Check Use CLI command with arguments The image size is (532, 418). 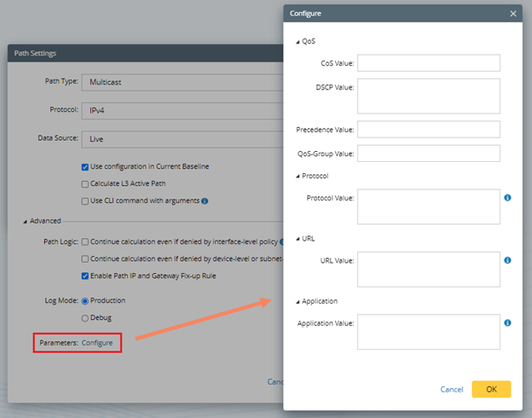(x=85, y=201)
